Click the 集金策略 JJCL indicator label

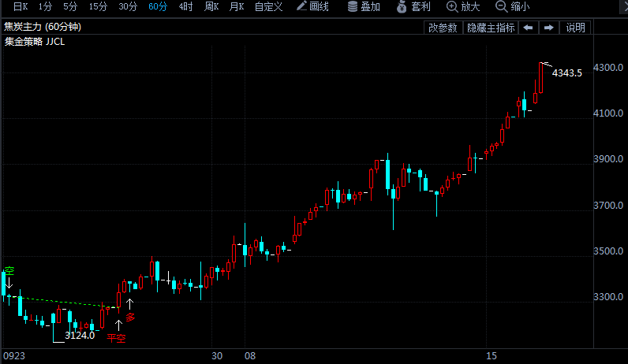click(x=35, y=42)
